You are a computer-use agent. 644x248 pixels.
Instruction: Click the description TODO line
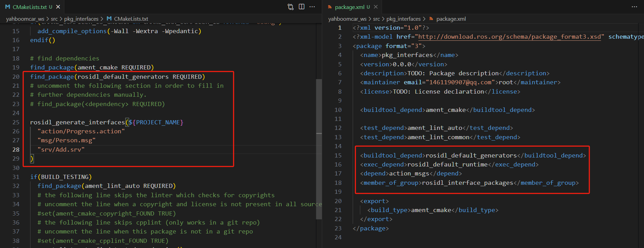click(x=455, y=73)
